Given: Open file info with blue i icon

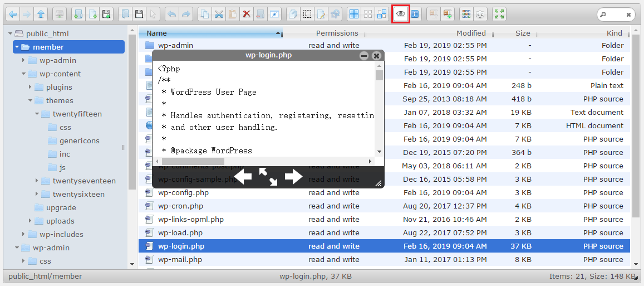Looking at the screenshot, I should [x=415, y=14].
